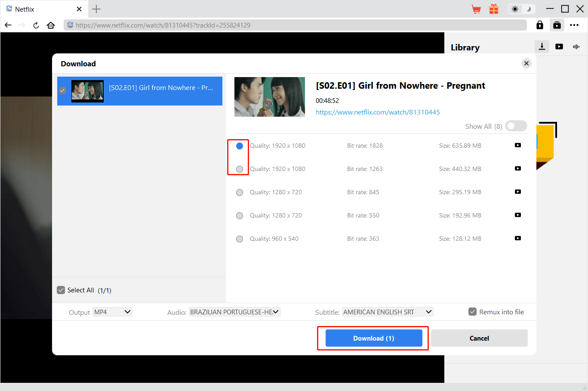Click video icon for the 635.89 MB row

coord(518,145)
